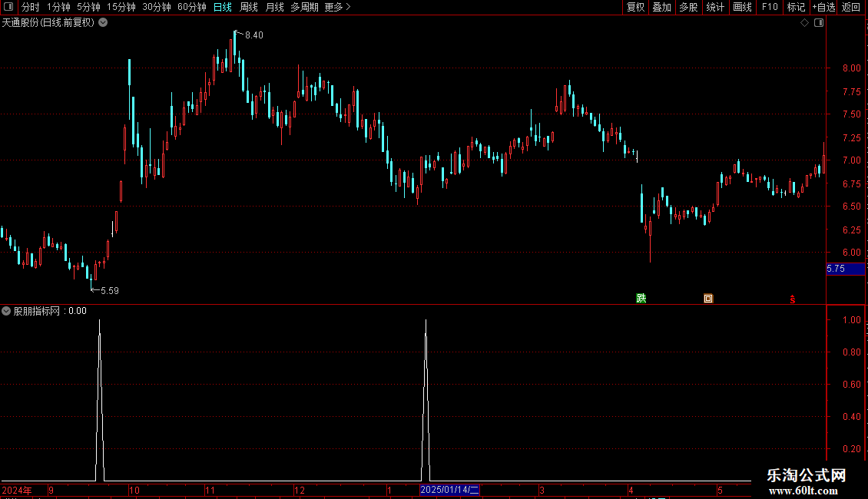This screenshot has width=868, height=499.
Task: Switch to 分时 intraday view
Action: tap(31, 7)
